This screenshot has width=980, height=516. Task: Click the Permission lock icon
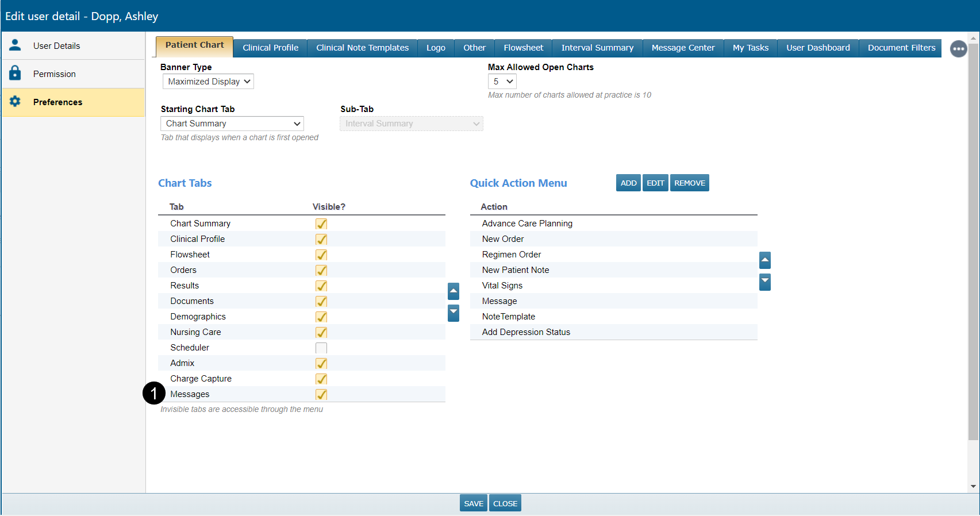coord(15,74)
